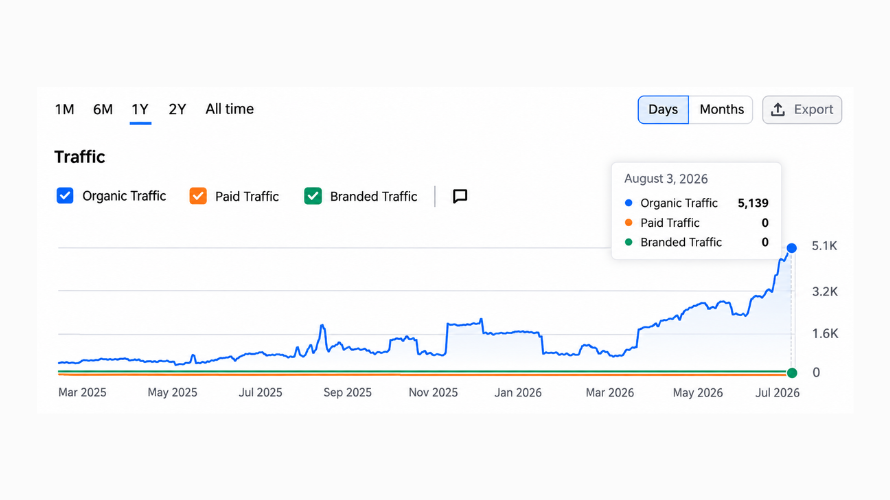This screenshot has width=890, height=500.
Task: Toggle the Branded Traffic checkbox
Action: pos(313,196)
